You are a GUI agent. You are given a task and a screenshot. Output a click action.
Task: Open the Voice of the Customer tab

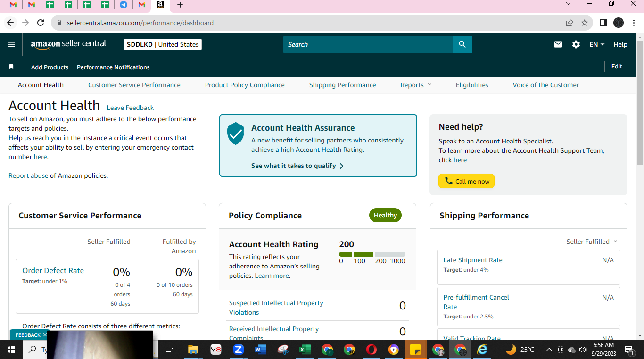[546, 85]
